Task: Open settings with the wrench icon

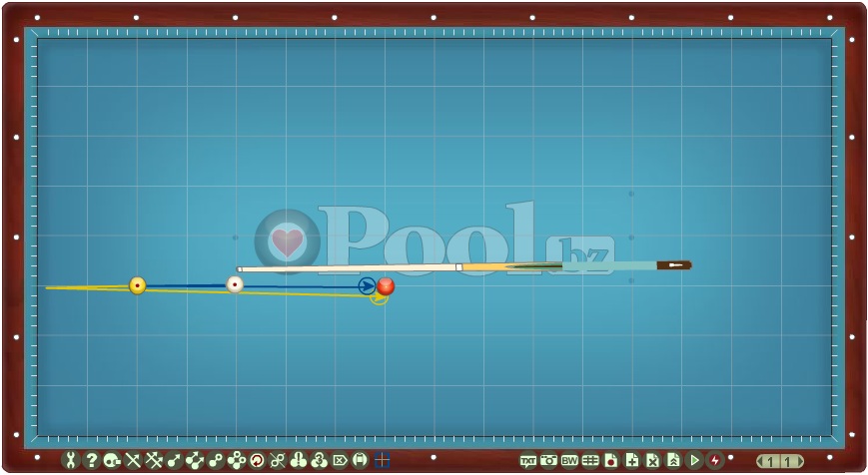Action: tap(70, 460)
